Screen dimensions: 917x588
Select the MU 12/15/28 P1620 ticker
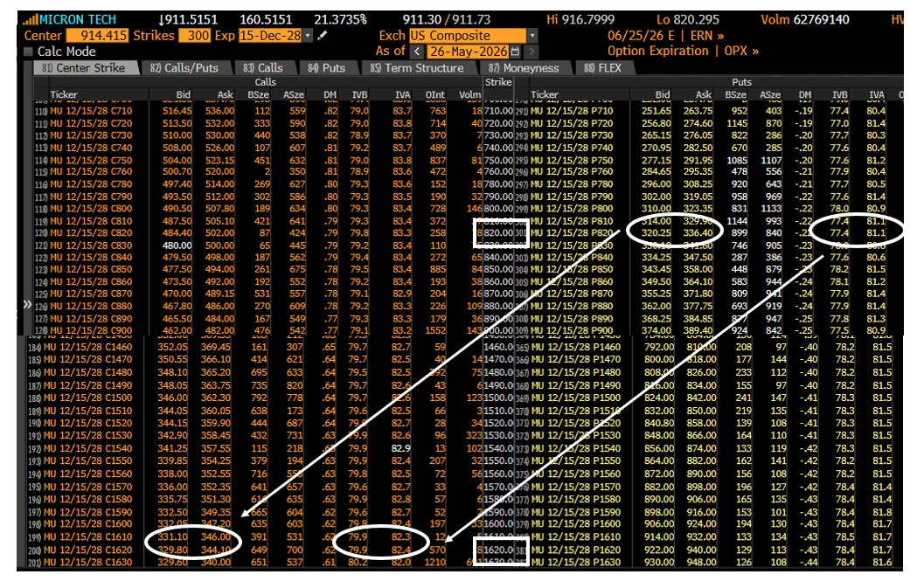[576, 550]
